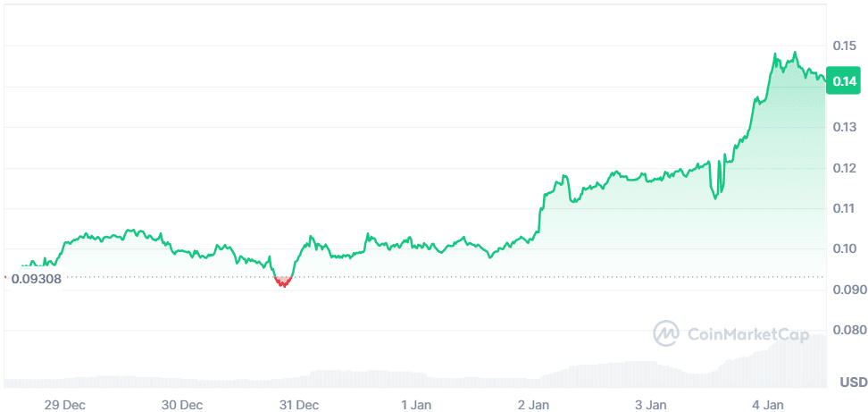This screenshot has height=412, width=868.
Task: Click the 0.12 price axis label
Action: point(845,168)
